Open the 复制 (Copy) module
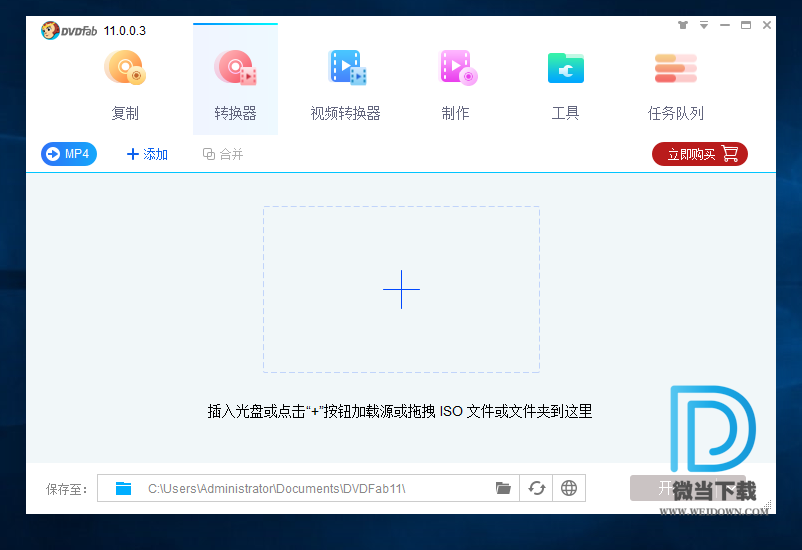The height and width of the screenshot is (550, 802). click(x=125, y=84)
